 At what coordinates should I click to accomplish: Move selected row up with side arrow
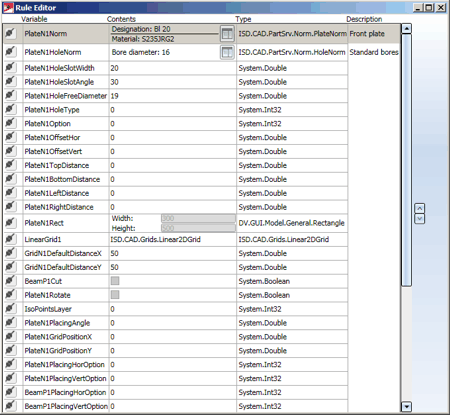pos(419,208)
